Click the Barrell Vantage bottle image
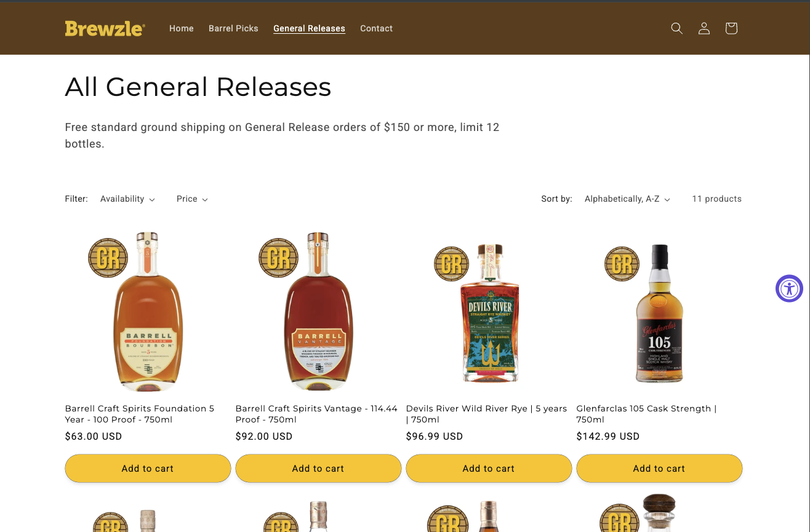The height and width of the screenshot is (532, 810). (318, 312)
